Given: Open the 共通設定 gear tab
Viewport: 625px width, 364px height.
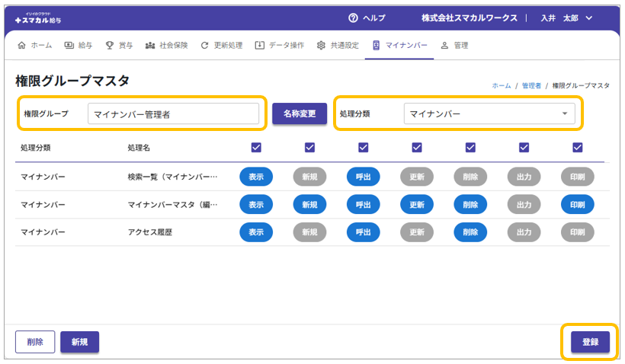Looking at the screenshot, I should pos(338,45).
